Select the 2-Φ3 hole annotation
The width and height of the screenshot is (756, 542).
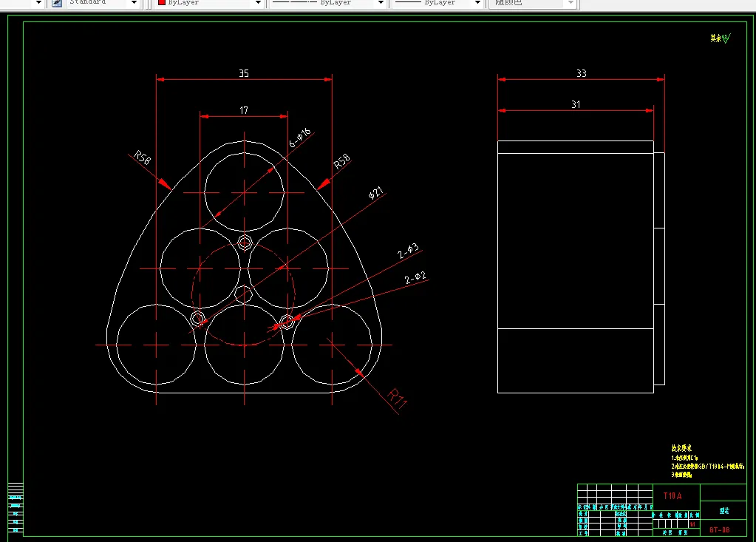pyautogui.click(x=408, y=251)
